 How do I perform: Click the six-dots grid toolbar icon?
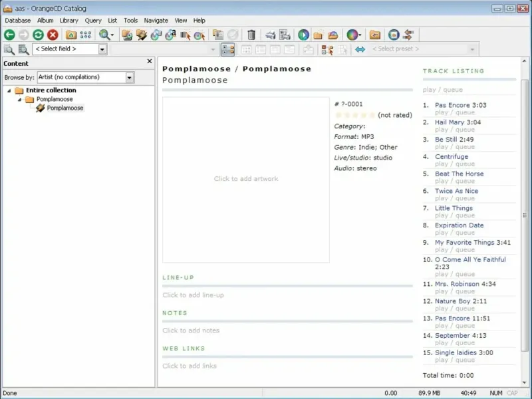[x=86, y=35]
